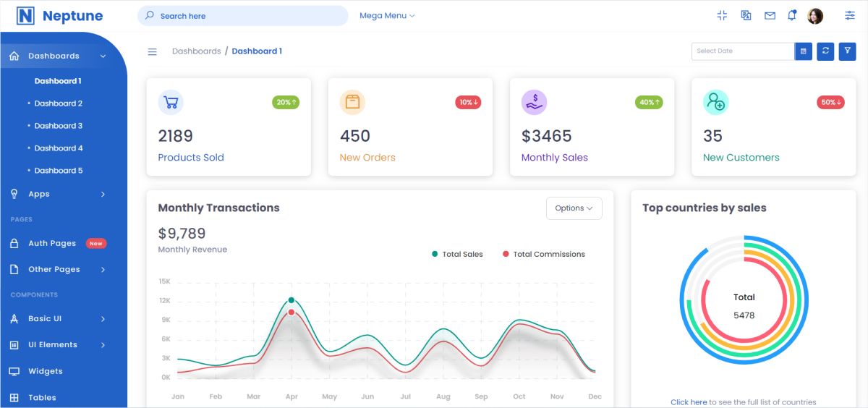Click the fullscreen collapse icon in header
Screen dimensions: 868x408
[x=721, y=16]
